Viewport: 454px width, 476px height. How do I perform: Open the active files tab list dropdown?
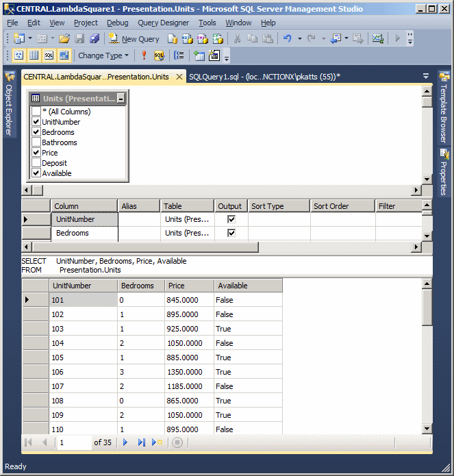pos(426,76)
